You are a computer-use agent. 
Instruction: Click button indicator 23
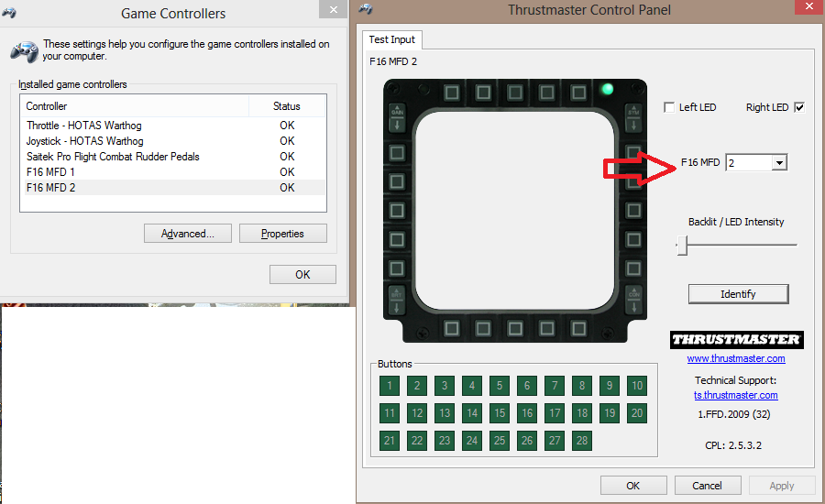(445, 441)
